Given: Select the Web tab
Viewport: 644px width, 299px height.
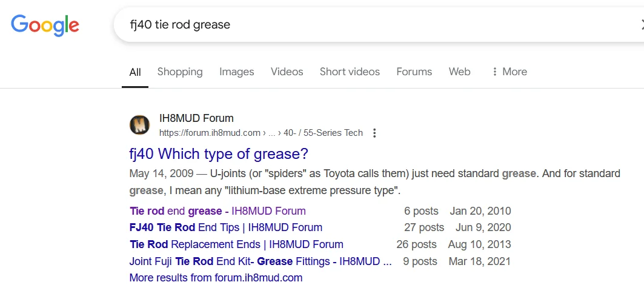Looking at the screenshot, I should click(x=460, y=72).
